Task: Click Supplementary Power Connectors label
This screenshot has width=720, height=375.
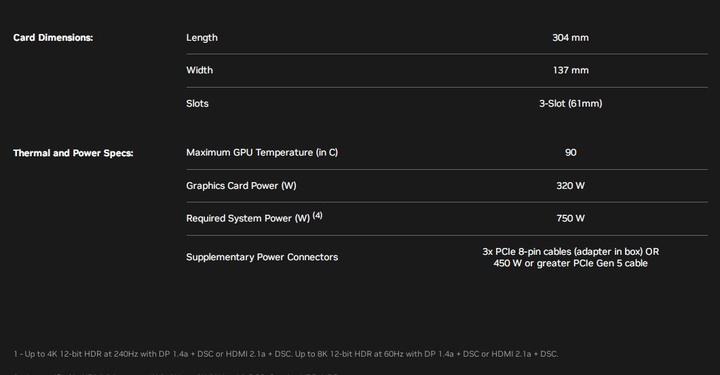Action: click(x=262, y=257)
